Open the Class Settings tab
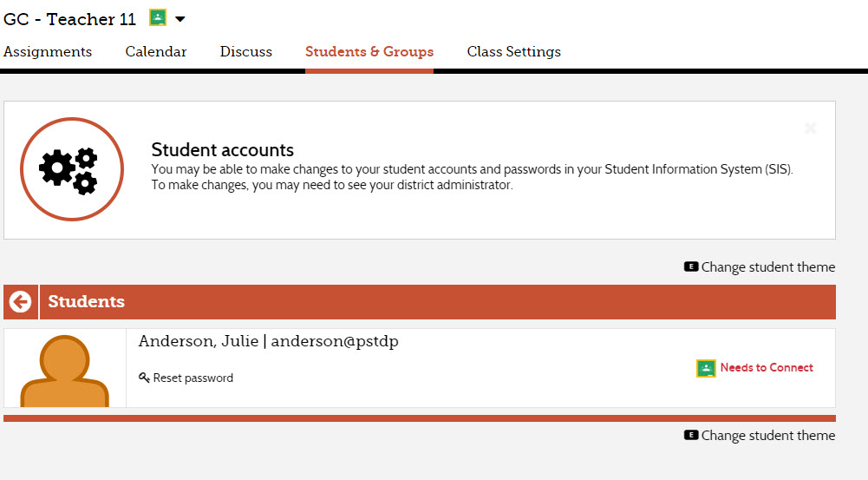The width and height of the screenshot is (868, 480). tap(514, 52)
